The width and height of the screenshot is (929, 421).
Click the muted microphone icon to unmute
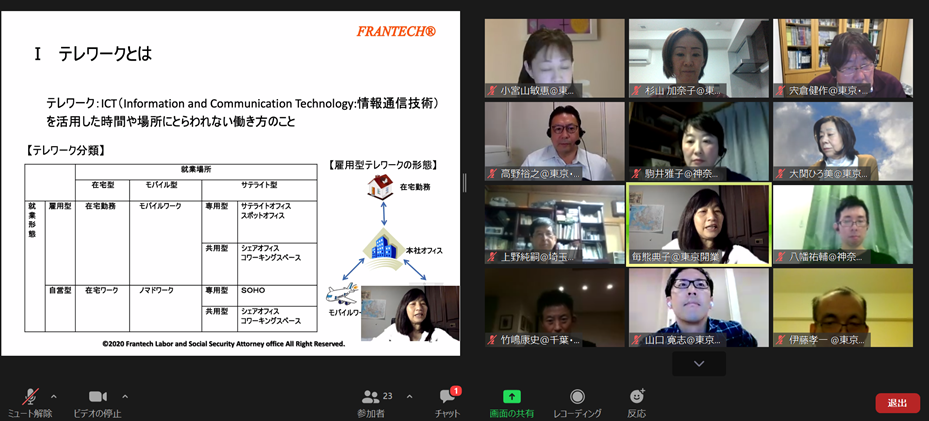pyautogui.click(x=29, y=397)
